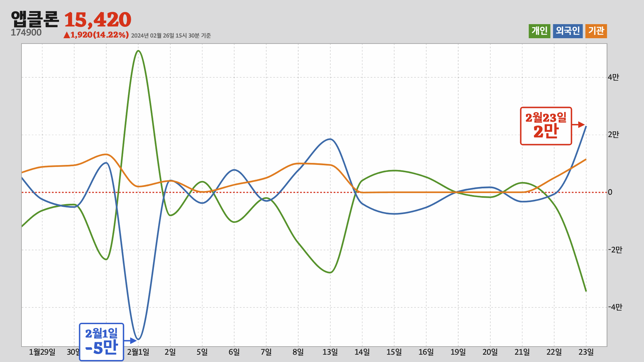Click the 2일 x-axis date label
The height and width of the screenshot is (362, 644).
(x=170, y=352)
